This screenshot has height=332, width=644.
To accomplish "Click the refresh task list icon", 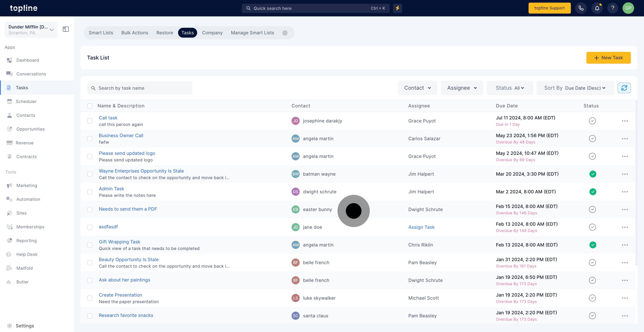I will pos(624,88).
